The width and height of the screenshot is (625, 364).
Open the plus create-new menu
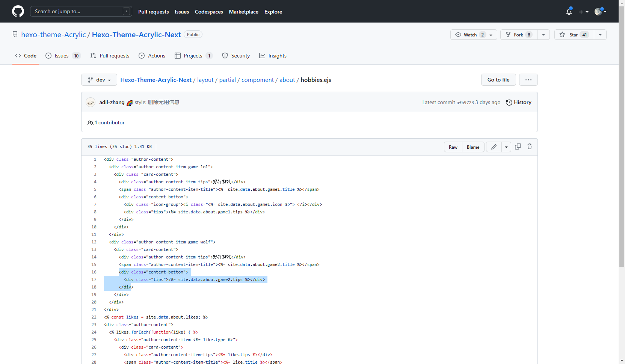point(583,12)
